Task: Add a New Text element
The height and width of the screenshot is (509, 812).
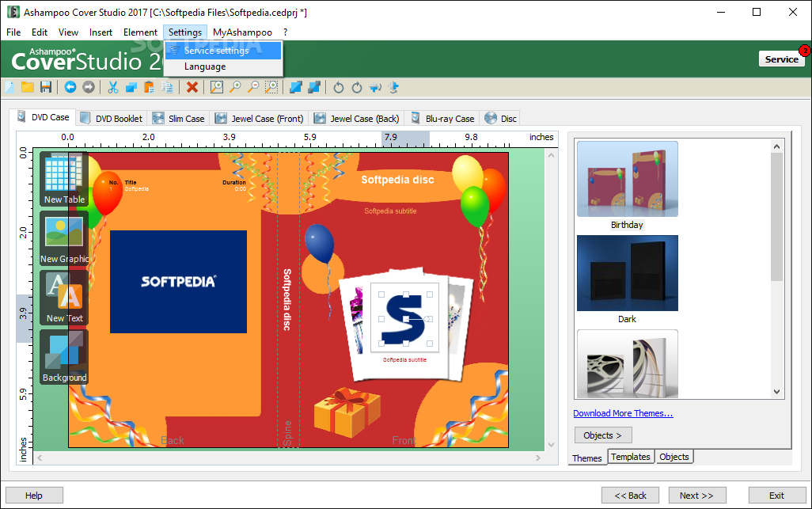Action: [x=64, y=298]
